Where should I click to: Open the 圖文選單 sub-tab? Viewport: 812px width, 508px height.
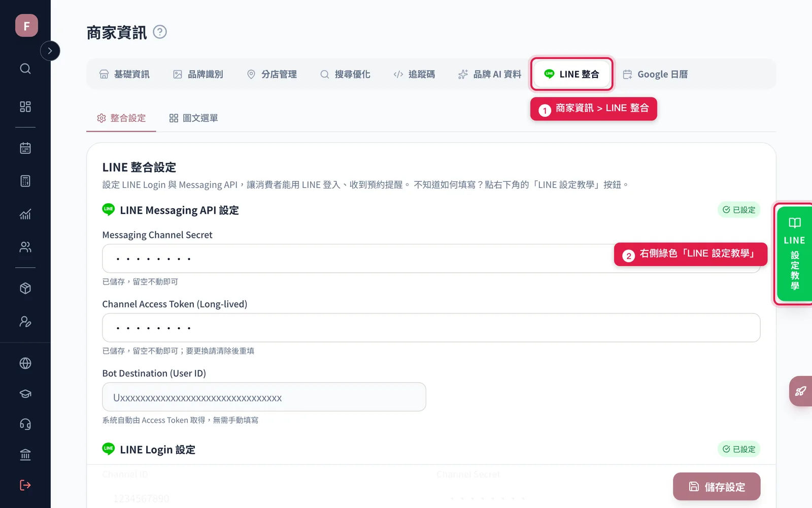coord(193,118)
